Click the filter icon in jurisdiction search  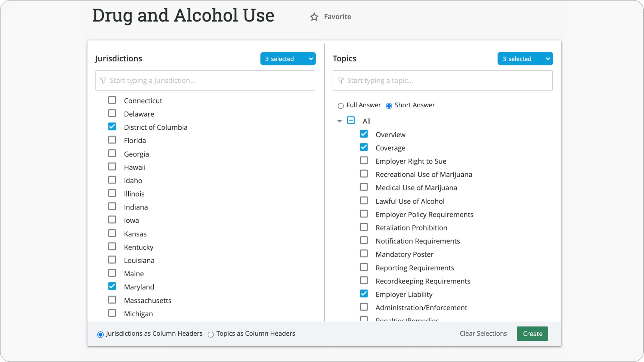(x=103, y=80)
